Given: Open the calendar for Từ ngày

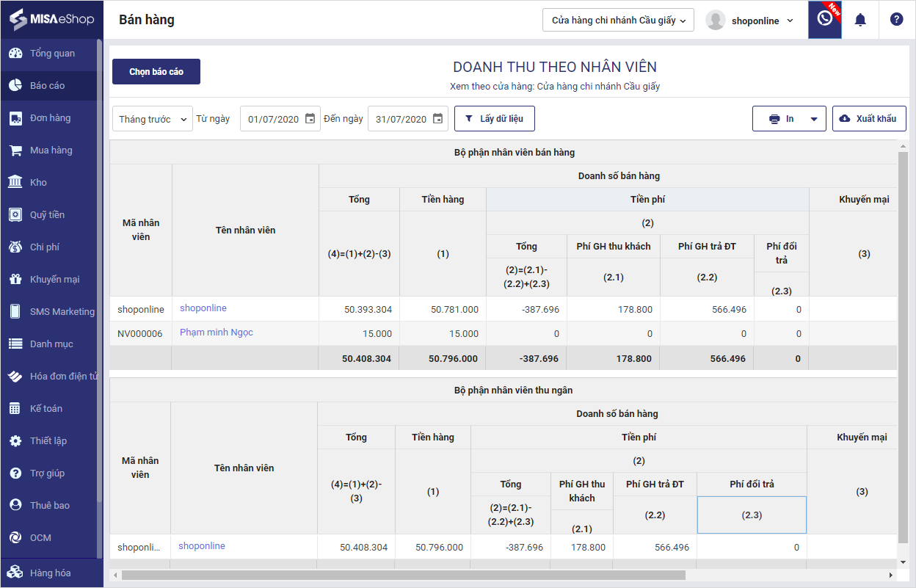Looking at the screenshot, I should [310, 119].
